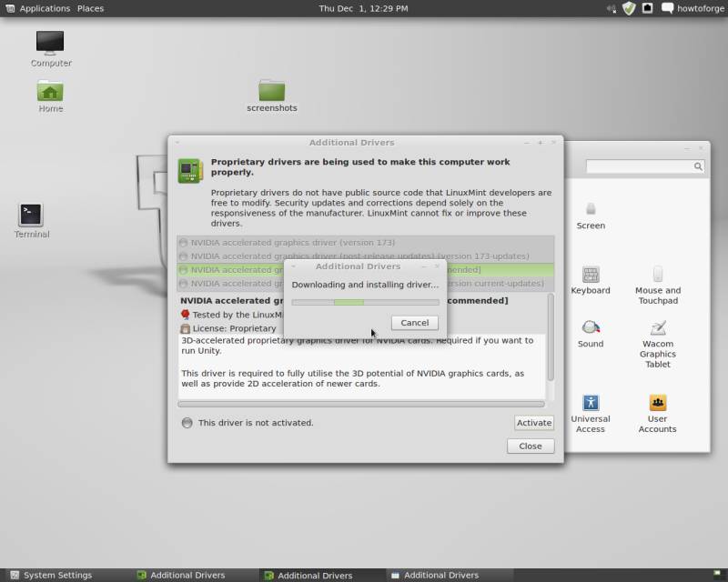
Task: Select NVIDIA driver version 173 row
Action: (x=366, y=243)
